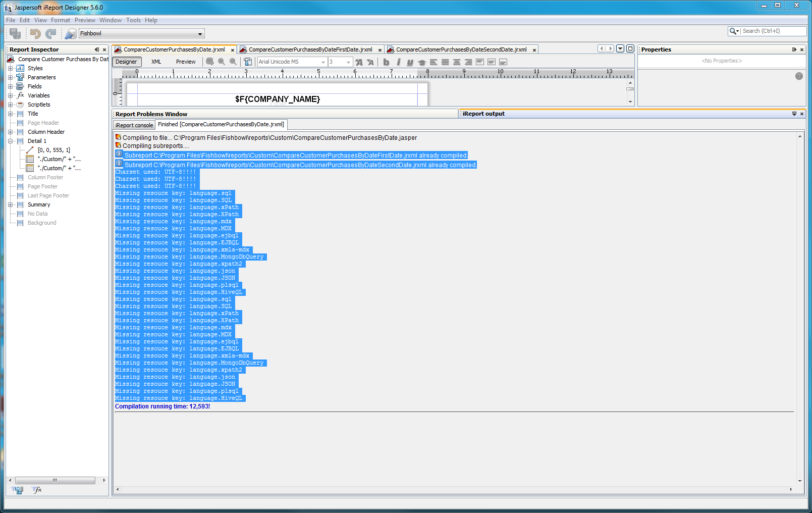
Task: Expand the Parameters tree node
Action: [x=10, y=77]
